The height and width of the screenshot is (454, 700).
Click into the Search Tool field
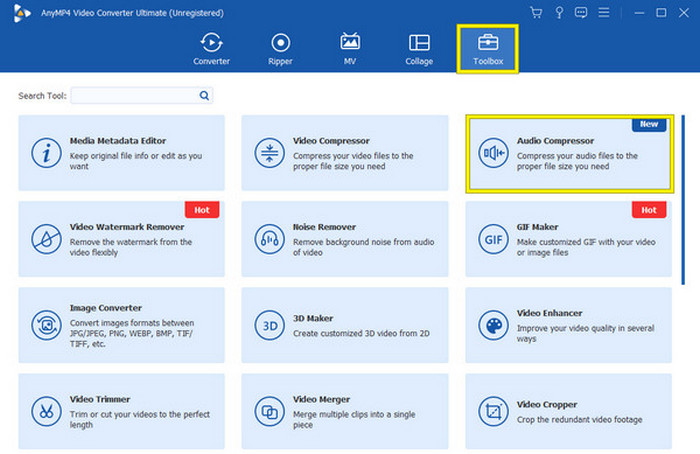[x=142, y=96]
